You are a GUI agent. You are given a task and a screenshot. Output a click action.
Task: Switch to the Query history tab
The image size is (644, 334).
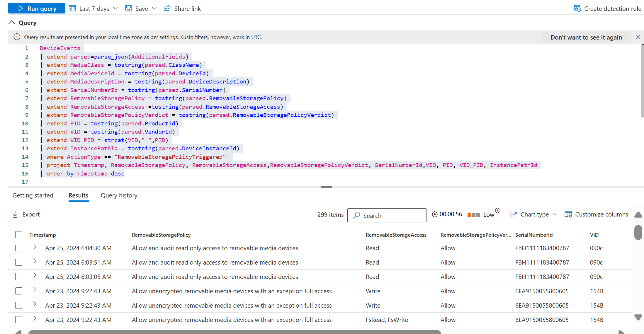[119, 195]
